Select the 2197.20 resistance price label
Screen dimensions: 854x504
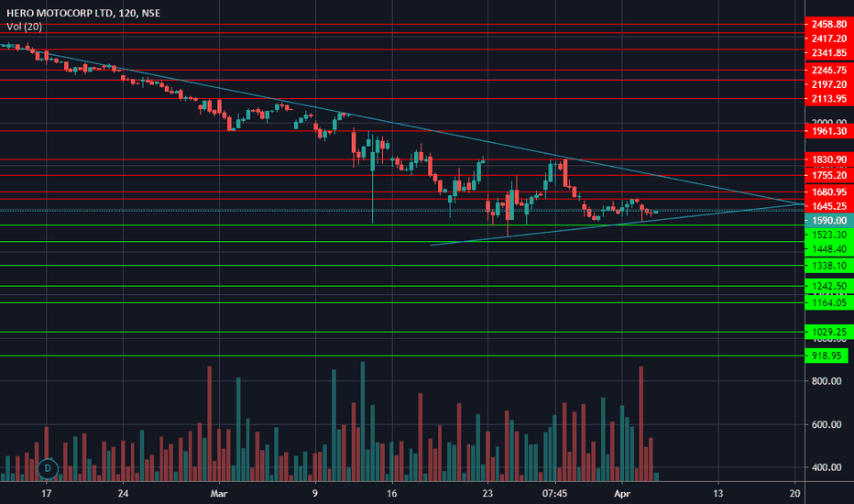point(829,84)
